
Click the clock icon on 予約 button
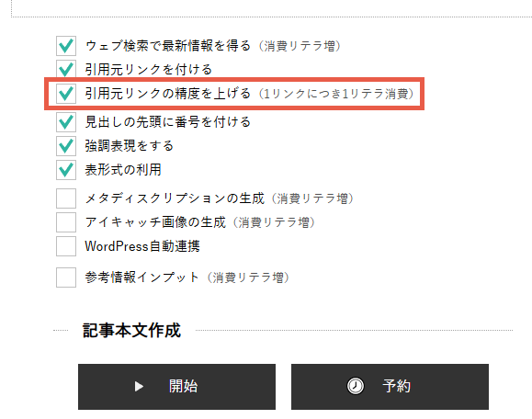pos(356,386)
